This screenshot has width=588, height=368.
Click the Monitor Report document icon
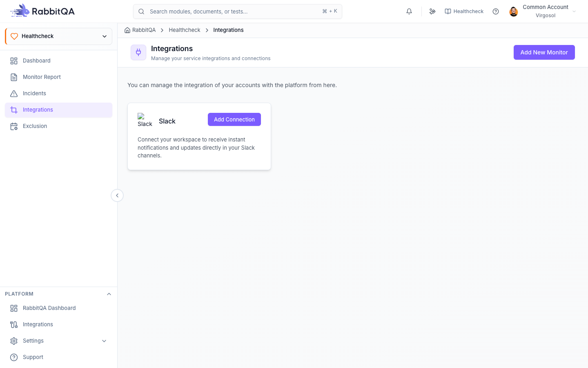pyautogui.click(x=14, y=77)
